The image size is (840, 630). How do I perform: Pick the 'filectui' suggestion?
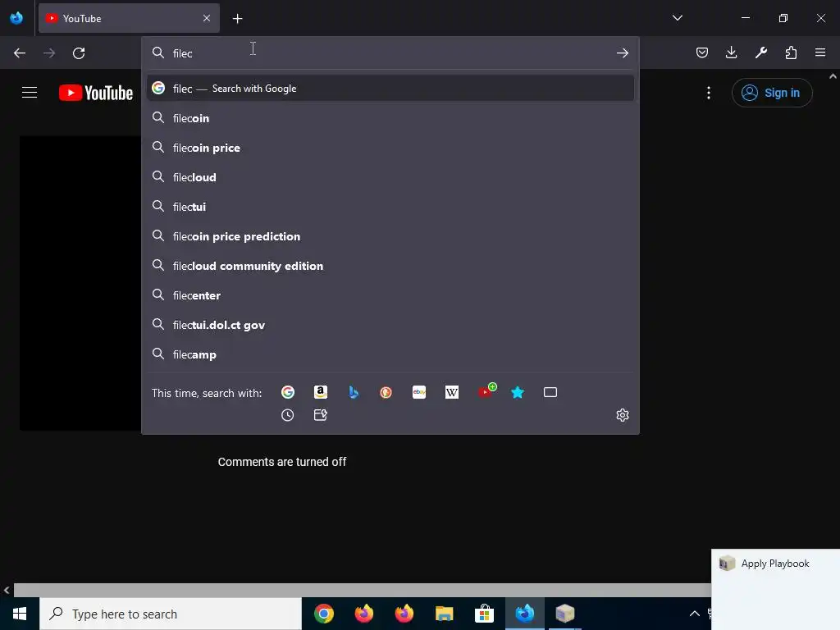pos(390,206)
